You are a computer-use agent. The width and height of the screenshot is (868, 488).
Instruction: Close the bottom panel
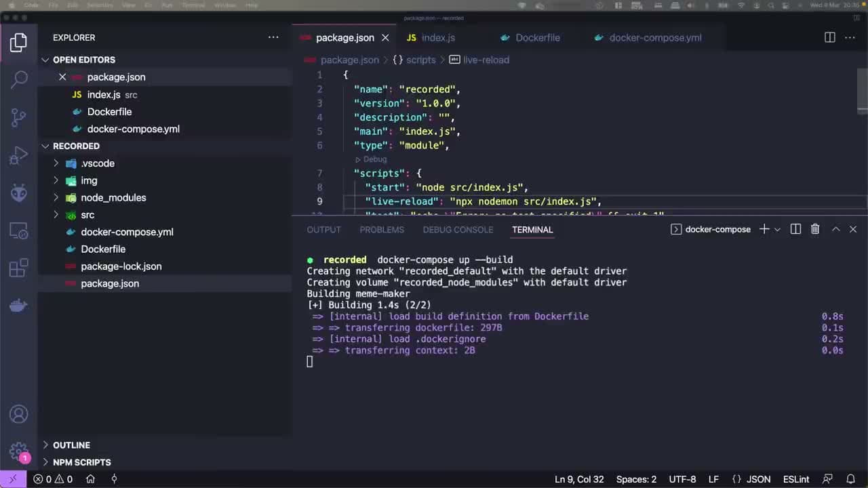pyautogui.click(x=853, y=229)
